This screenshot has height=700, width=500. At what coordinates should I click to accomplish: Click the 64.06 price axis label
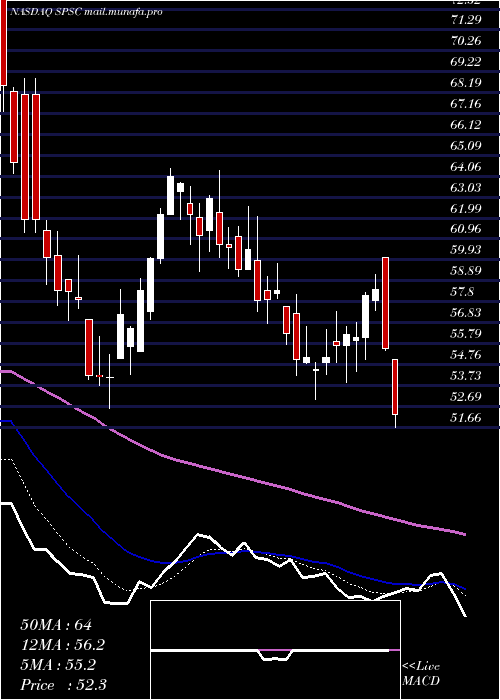point(466,166)
